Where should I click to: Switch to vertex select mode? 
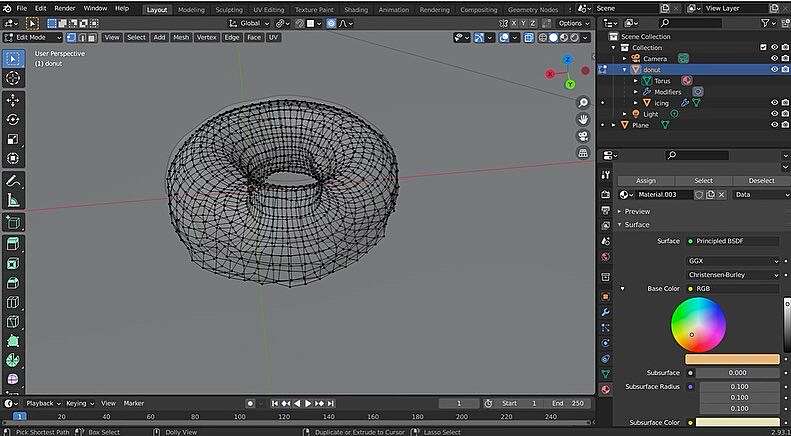point(72,37)
